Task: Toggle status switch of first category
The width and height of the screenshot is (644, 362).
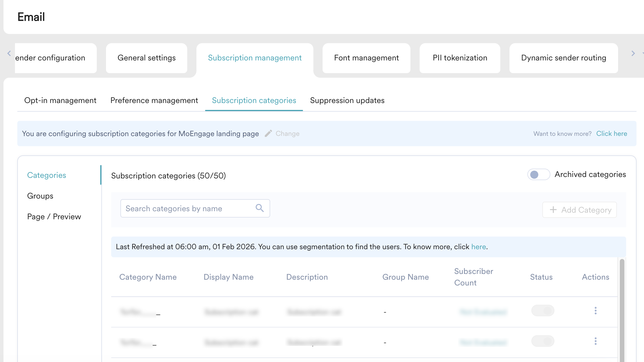Action: click(x=543, y=311)
